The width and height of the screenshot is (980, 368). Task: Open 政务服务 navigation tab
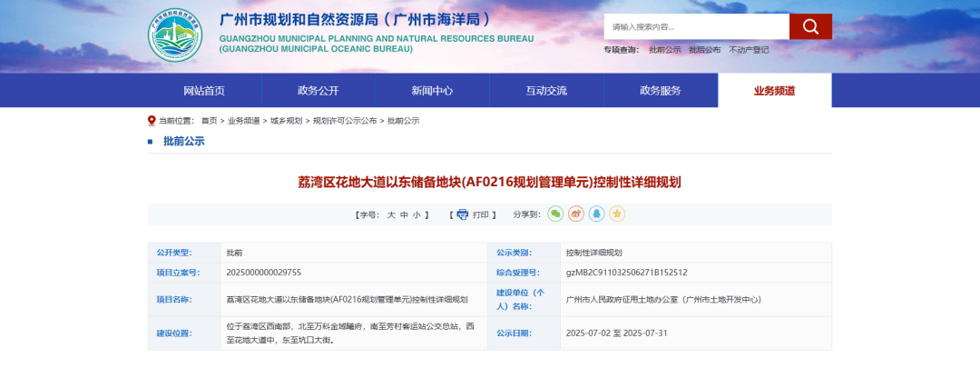click(x=661, y=91)
